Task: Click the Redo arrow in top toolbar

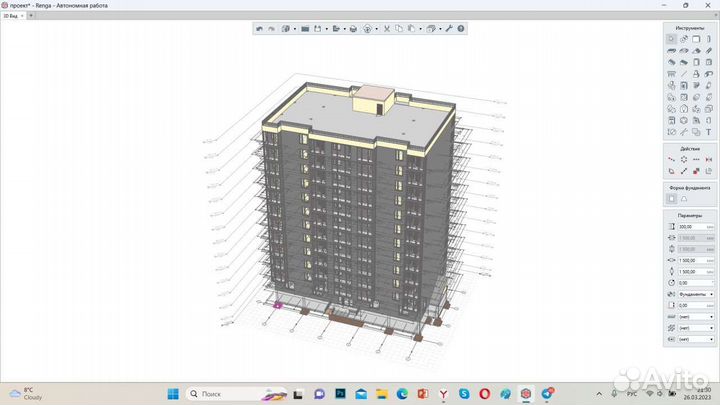Action: click(x=270, y=29)
